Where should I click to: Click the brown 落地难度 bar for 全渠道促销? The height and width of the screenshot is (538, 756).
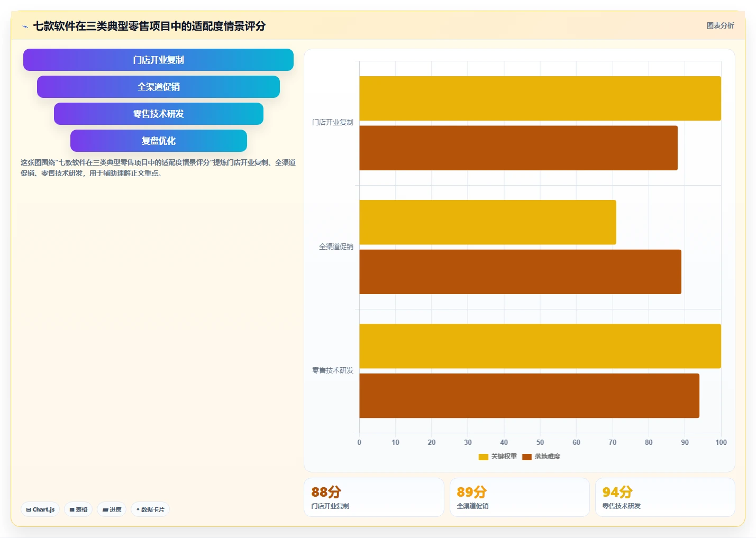pyautogui.click(x=521, y=272)
